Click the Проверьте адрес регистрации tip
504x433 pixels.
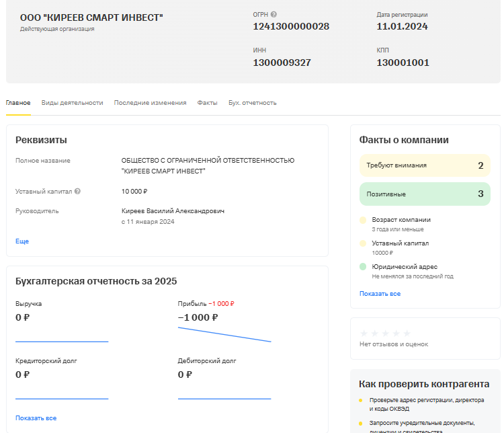pyautogui.click(x=427, y=404)
